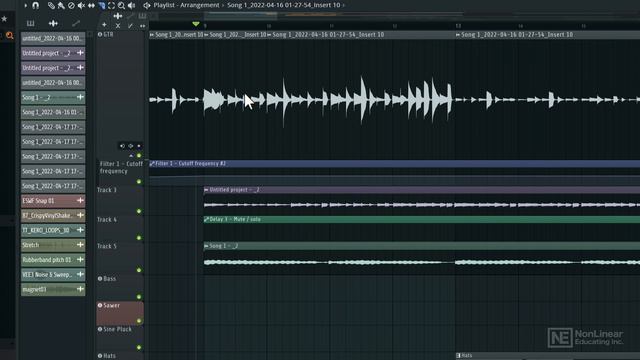Select first untitled_2022-04-16 clip in picker
The height and width of the screenshot is (360, 640).
(53, 38)
